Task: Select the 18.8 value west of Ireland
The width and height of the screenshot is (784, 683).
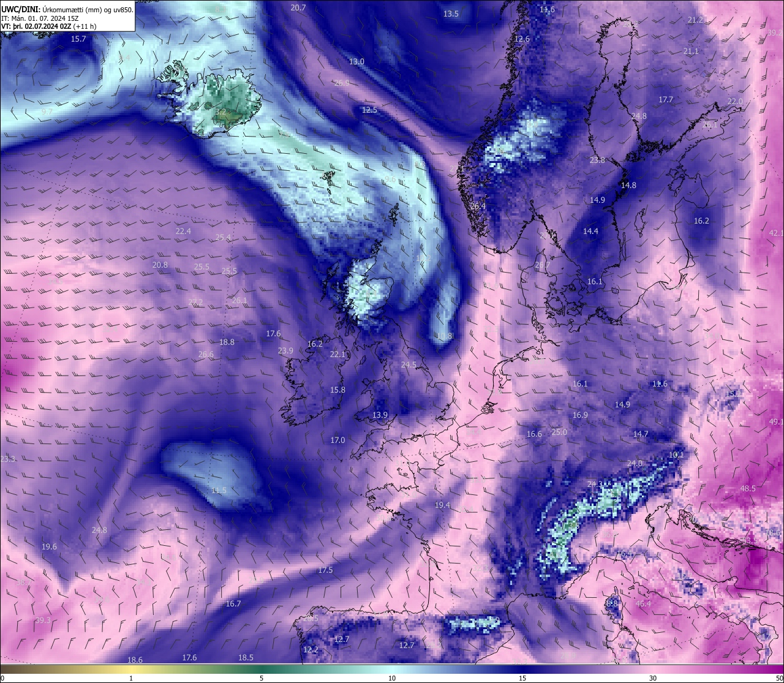Action: 227,342
